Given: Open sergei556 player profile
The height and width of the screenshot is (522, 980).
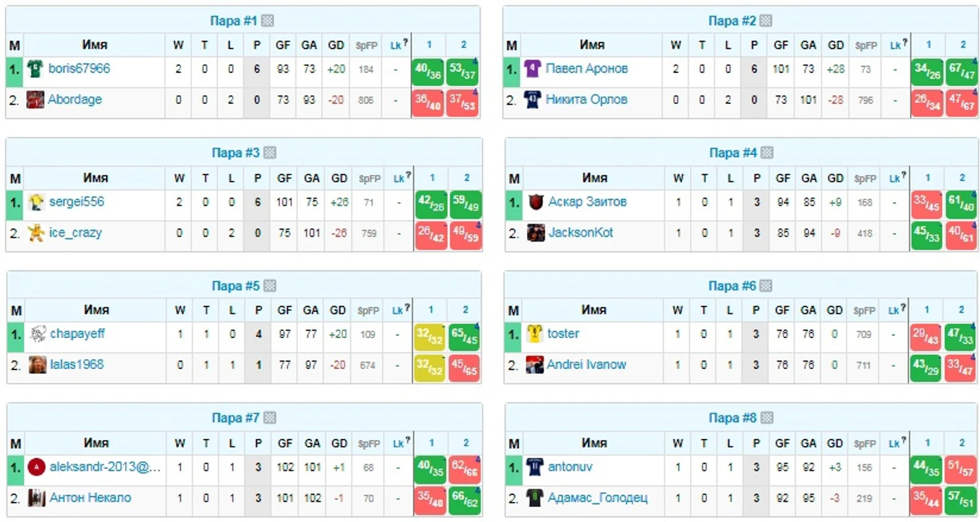Looking at the screenshot, I should tap(77, 202).
